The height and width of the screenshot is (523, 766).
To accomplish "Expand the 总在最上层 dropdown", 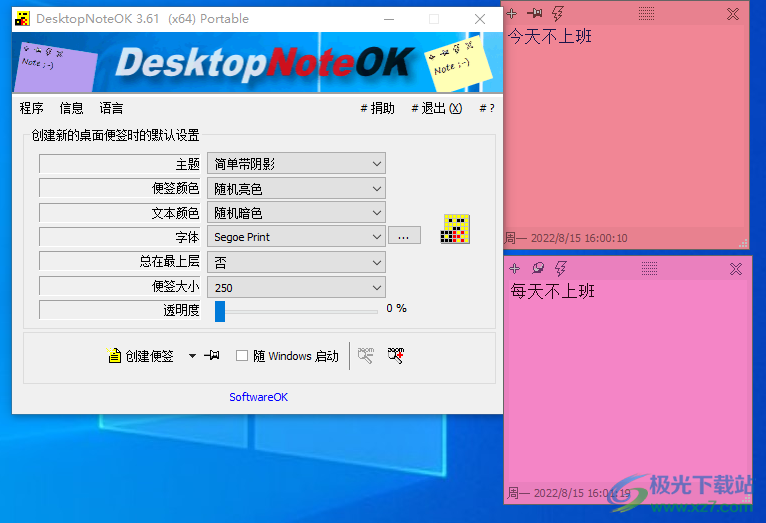I will coord(296,262).
